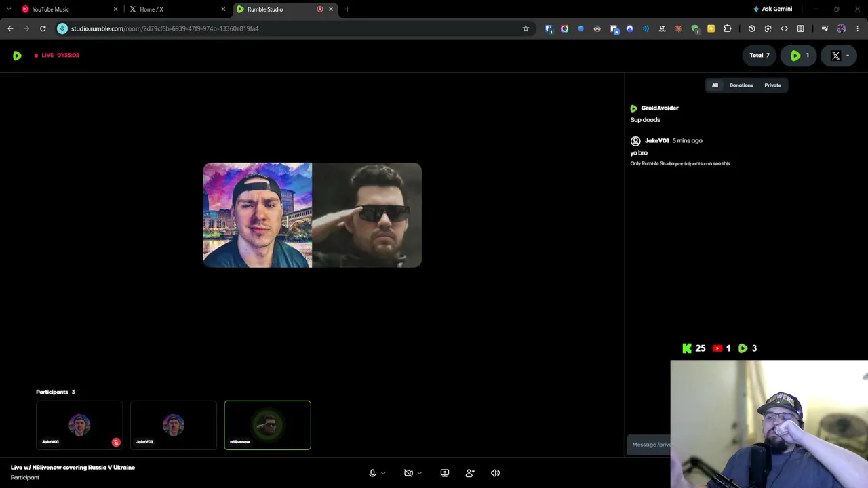Open the Total 7 viewers pill

point(759,56)
